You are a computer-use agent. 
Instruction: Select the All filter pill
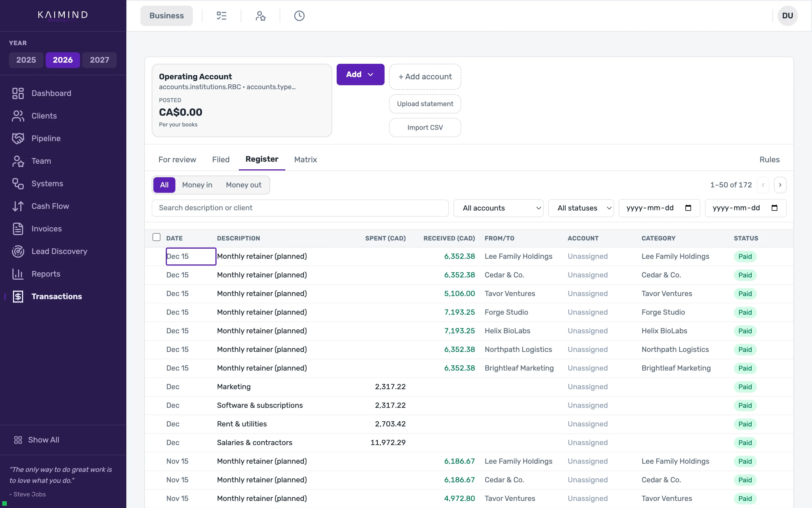164,185
